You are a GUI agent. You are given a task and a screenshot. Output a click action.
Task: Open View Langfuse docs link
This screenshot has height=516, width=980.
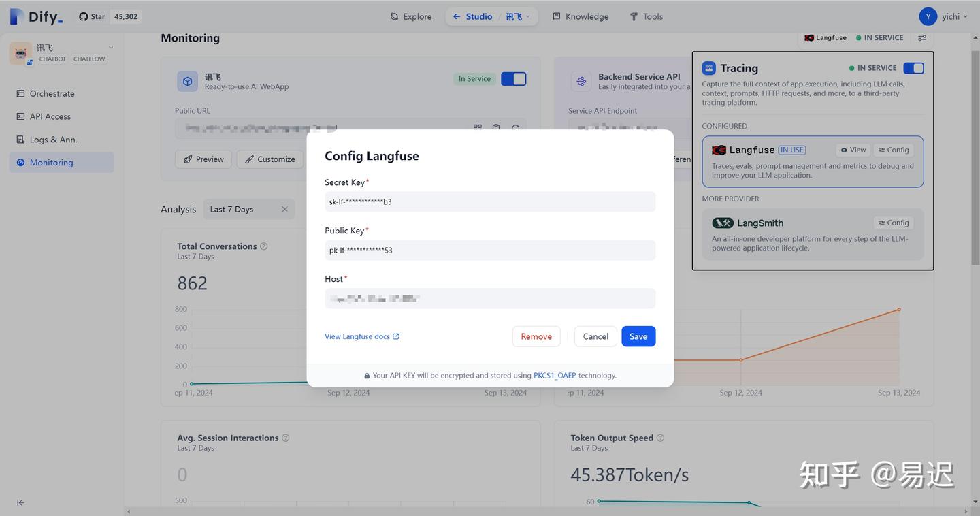pos(362,336)
